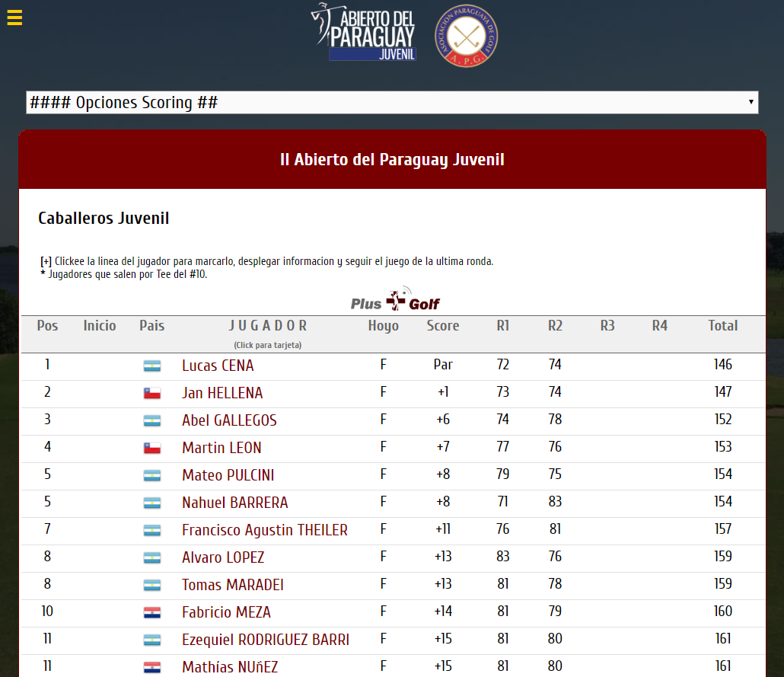Expand Lucas CENA's scorecard row

click(x=218, y=366)
